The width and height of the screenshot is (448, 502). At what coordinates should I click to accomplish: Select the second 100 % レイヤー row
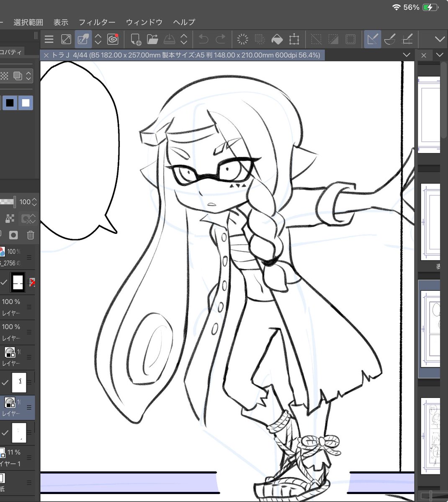point(17,333)
